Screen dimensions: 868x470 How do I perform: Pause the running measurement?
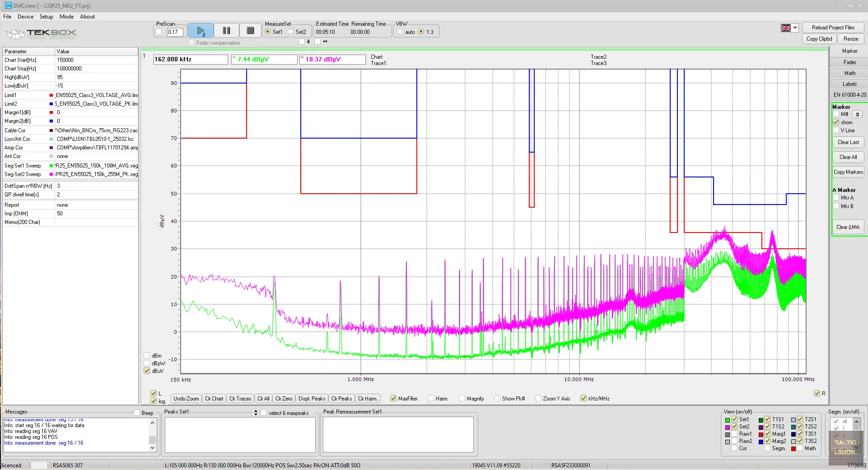point(226,31)
